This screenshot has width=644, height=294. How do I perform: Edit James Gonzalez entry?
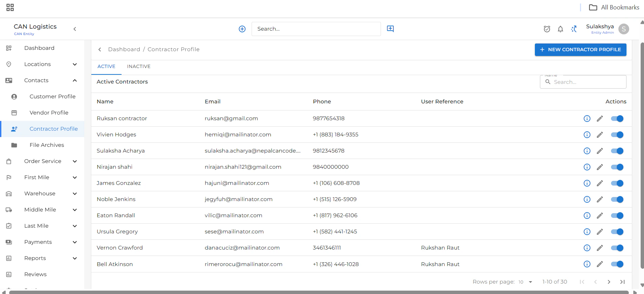[x=600, y=183]
